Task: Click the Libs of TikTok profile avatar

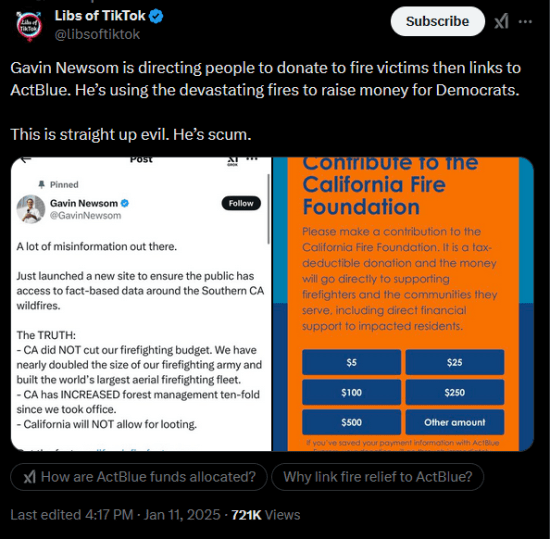Action: coord(29,26)
